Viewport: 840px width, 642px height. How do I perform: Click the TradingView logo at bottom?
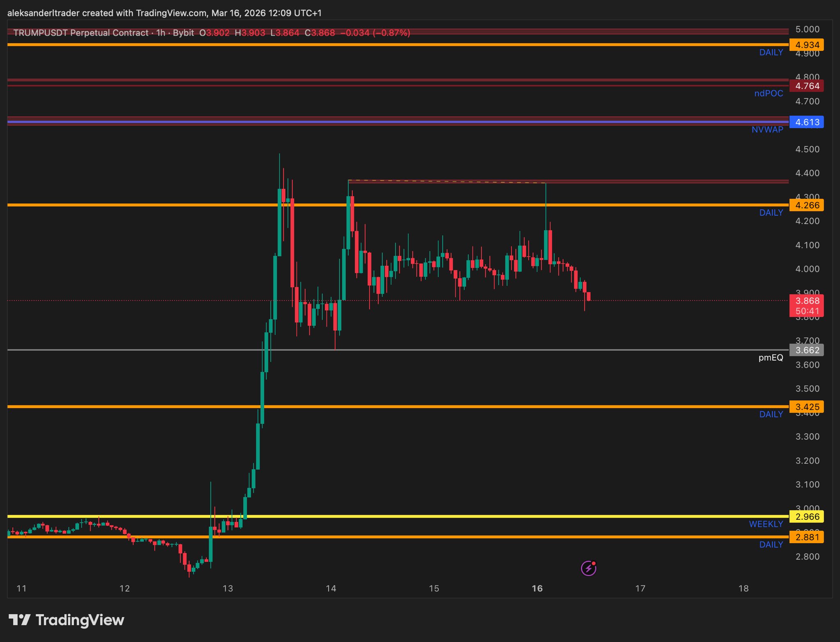66,620
